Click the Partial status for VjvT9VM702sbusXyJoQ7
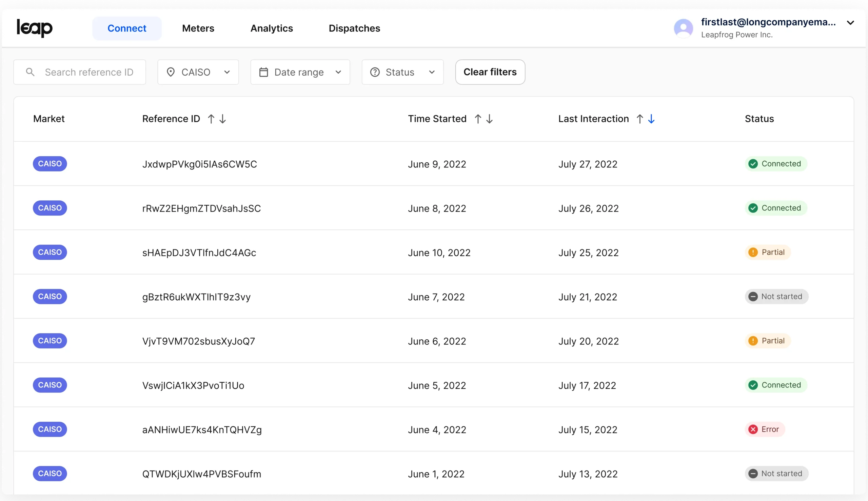The image size is (868, 501). [x=768, y=341]
